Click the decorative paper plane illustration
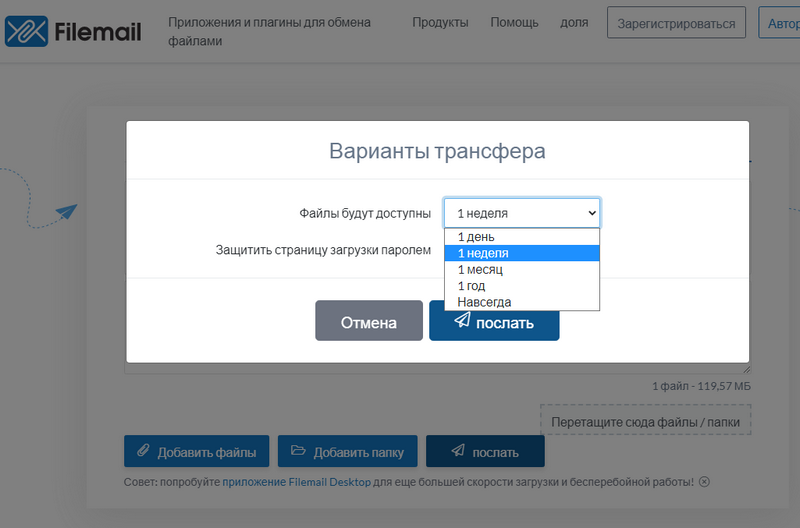This screenshot has height=528, width=800. click(66, 211)
